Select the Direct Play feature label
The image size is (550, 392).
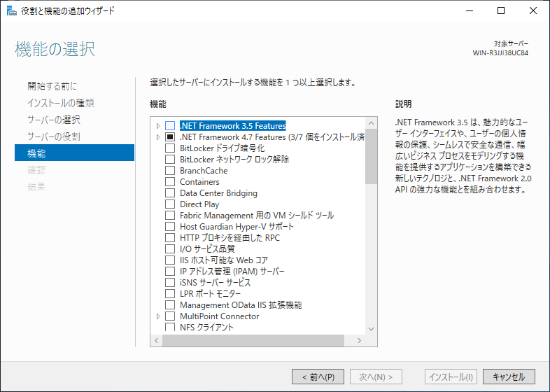tap(199, 204)
